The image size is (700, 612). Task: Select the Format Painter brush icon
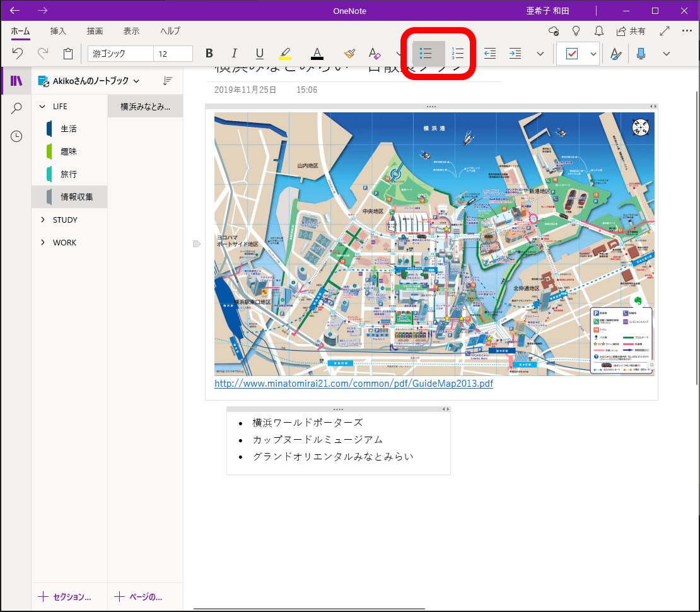pos(349,54)
